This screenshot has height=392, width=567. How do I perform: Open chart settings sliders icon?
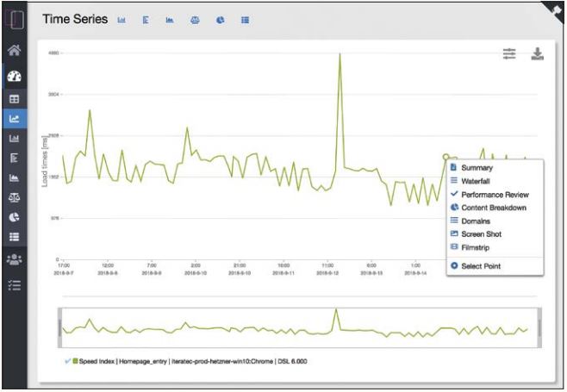coord(509,54)
